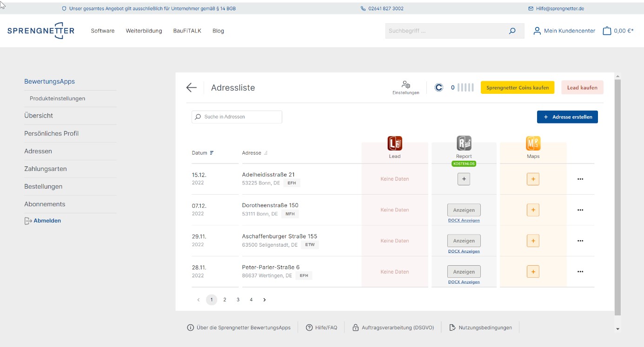Click the scrollbar down arrow
Image resolution: width=644 pixels, height=347 pixels.
(617, 329)
